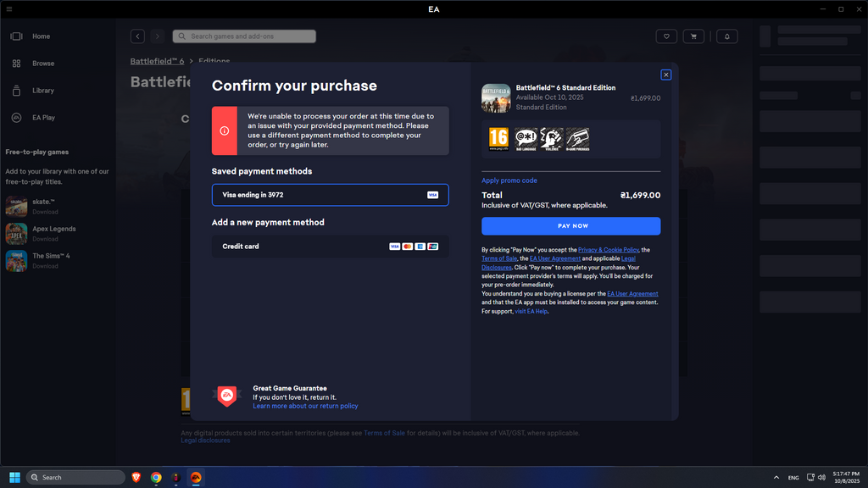This screenshot has height=488, width=868.
Task: Click the red icon between Chrome and EA on taskbar
Action: 176,478
